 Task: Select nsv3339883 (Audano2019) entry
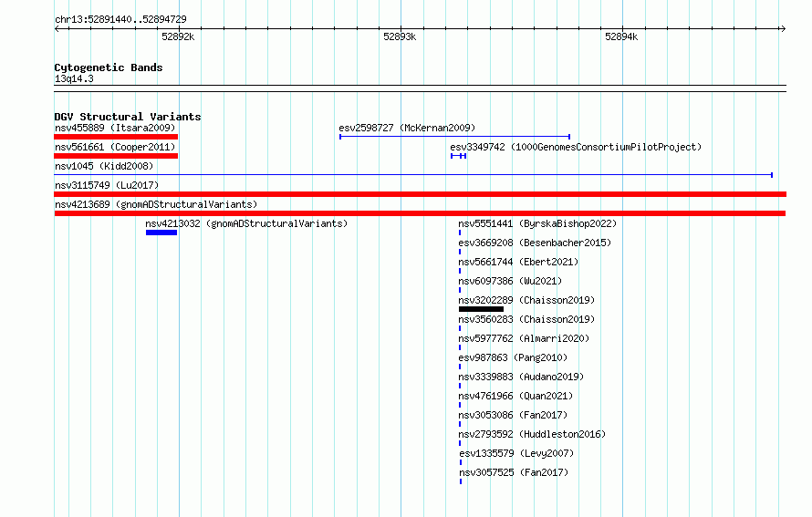pos(521,377)
